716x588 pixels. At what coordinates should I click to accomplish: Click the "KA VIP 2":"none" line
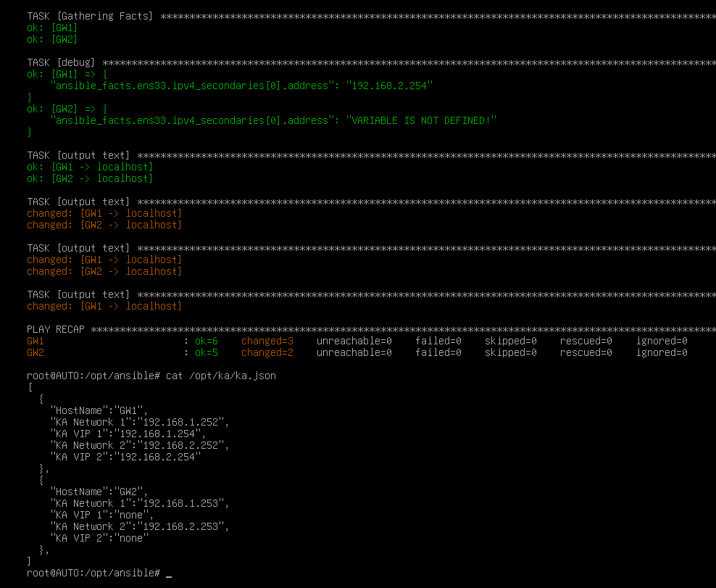(99, 538)
